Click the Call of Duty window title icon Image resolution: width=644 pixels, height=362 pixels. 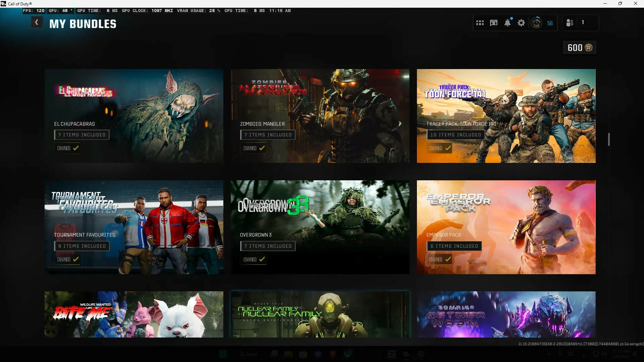(x=3, y=4)
